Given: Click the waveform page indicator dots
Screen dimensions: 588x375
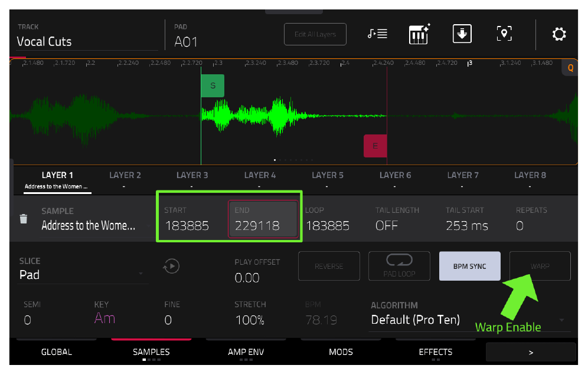Looking at the screenshot, I should click(293, 160).
